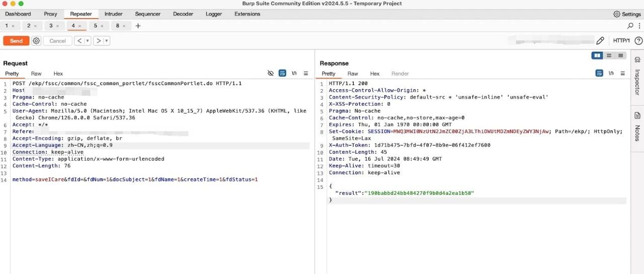Screen dimensions: 644x274
Task: Open the Notes side panel
Action: click(x=637, y=126)
